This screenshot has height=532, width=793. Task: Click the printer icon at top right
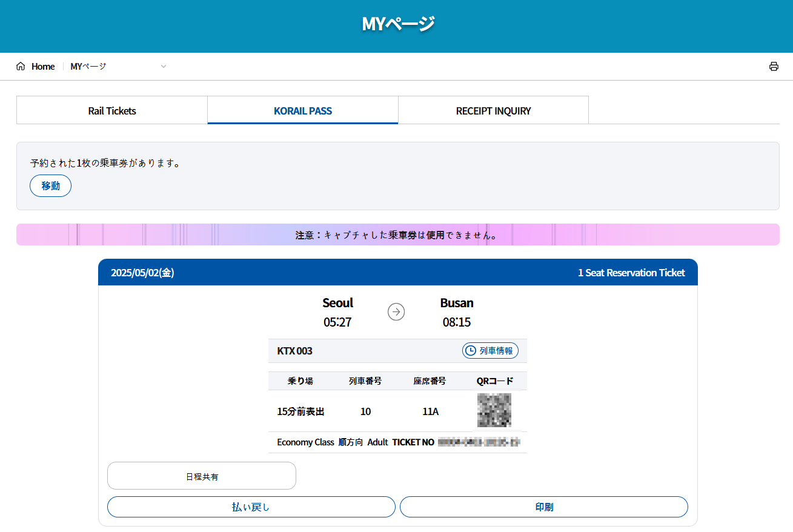pyautogui.click(x=774, y=67)
